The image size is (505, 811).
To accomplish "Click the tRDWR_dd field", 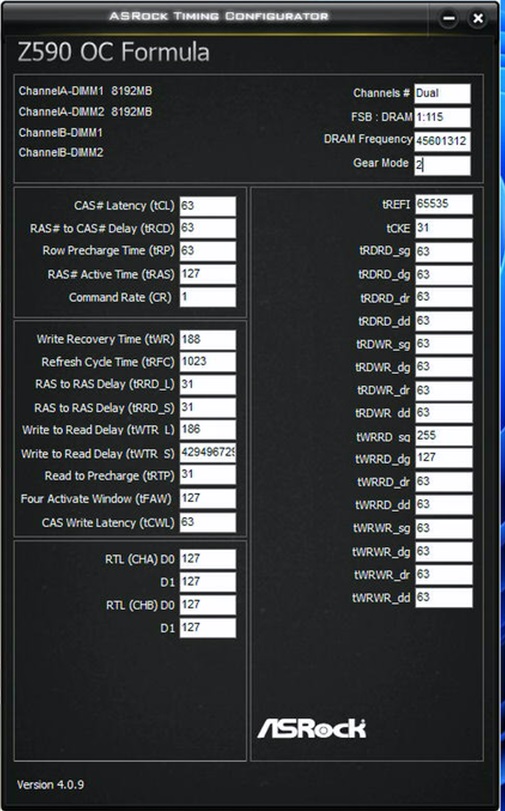I will click(x=443, y=413).
